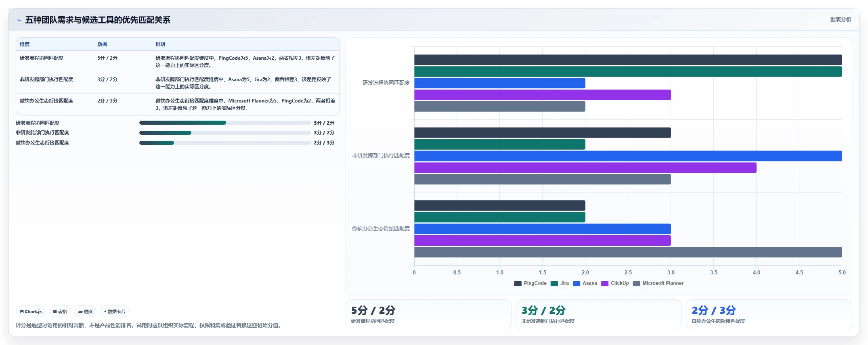The width and height of the screenshot is (868, 345).
Task: Click the Microsoft Planner bar in 研发流程协同匹配度 group
Action: 500,107
